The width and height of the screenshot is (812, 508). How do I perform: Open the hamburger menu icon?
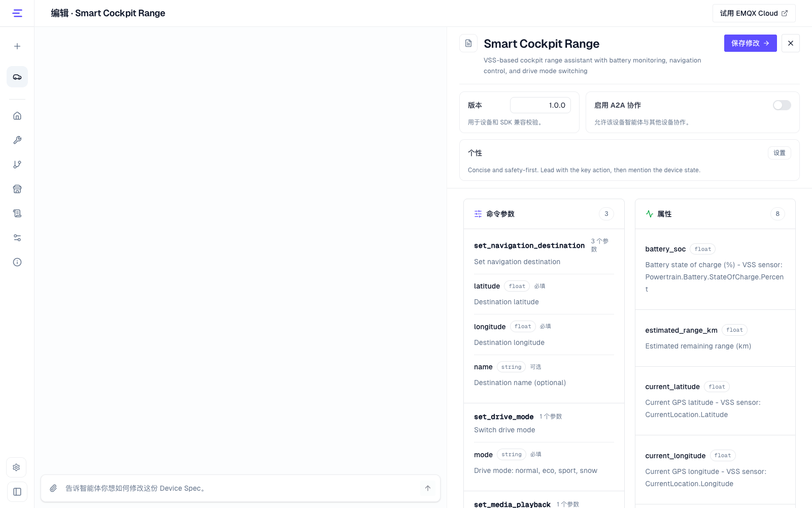point(17,13)
